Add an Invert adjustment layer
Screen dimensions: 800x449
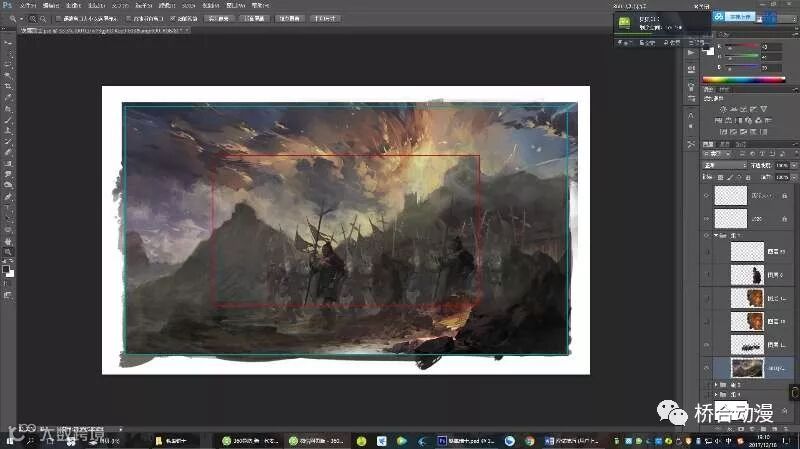(723, 132)
